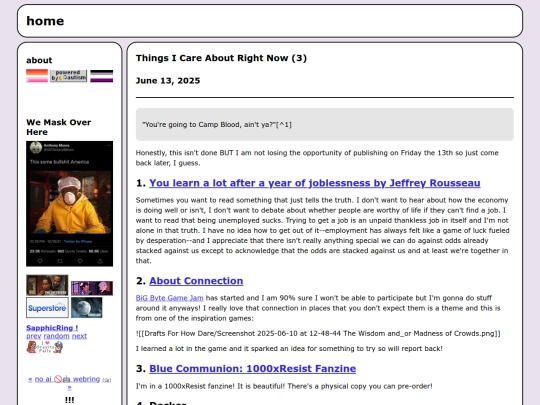The height and width of the screenshot is (405, 540).
Task: Open the moon image thumbnail
Action: coord(86,308)
